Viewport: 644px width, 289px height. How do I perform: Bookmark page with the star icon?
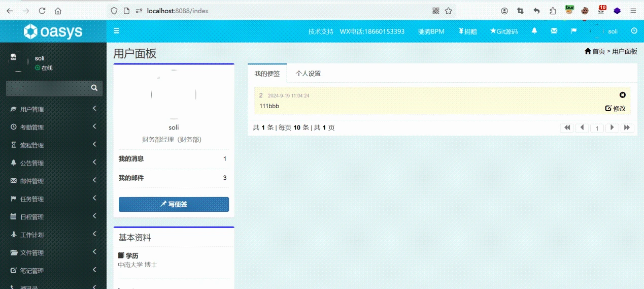click(x=449, y=11)
